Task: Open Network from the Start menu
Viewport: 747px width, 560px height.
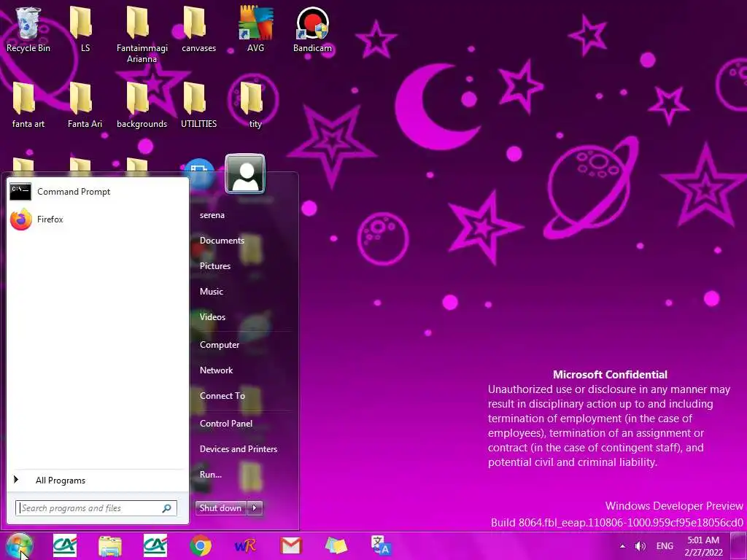Action: (216, 370)
